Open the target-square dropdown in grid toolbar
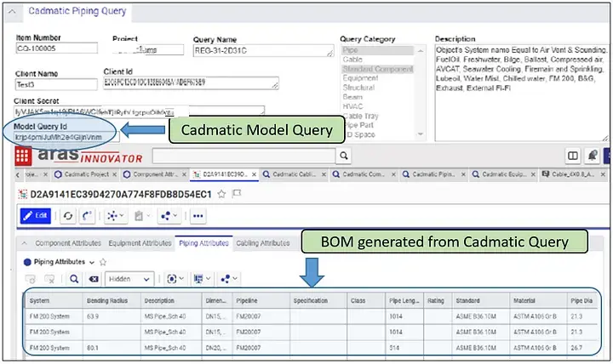The image size is (613, 364). click(x=174, y=279)
